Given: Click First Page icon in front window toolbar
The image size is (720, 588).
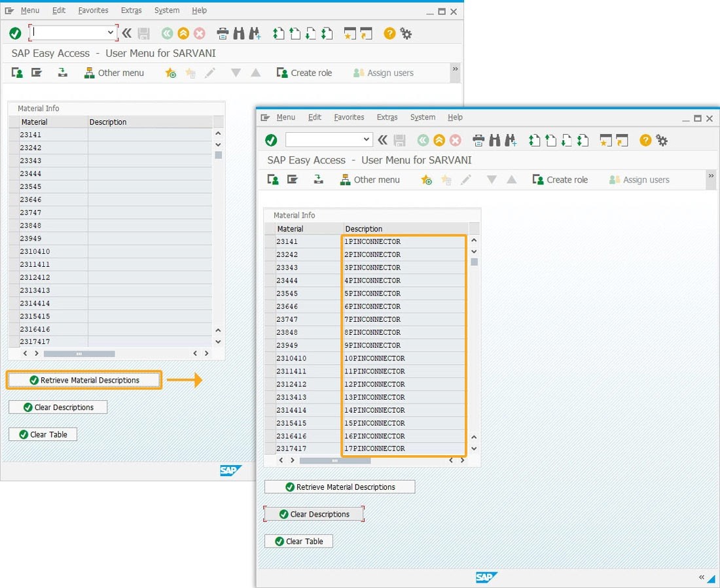Looking at the screenshot, I should click(x=534, y=140).
